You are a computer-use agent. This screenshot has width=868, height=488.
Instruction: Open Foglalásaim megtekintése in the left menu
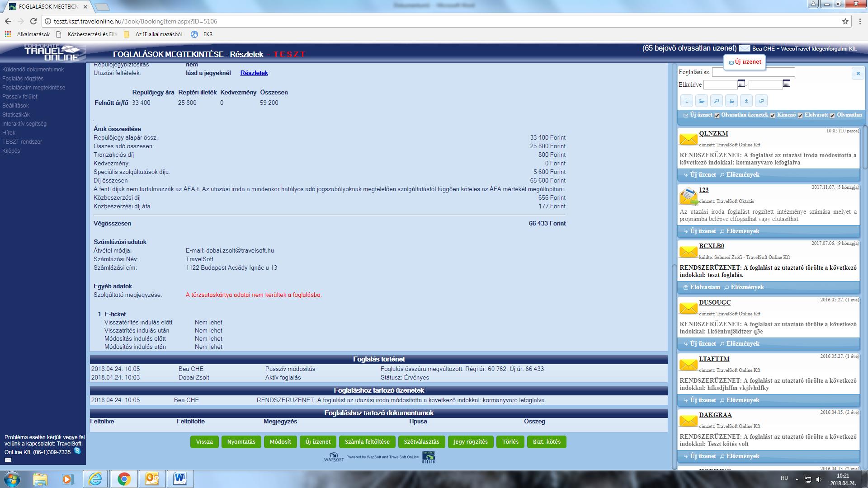[x=33, y=88]
